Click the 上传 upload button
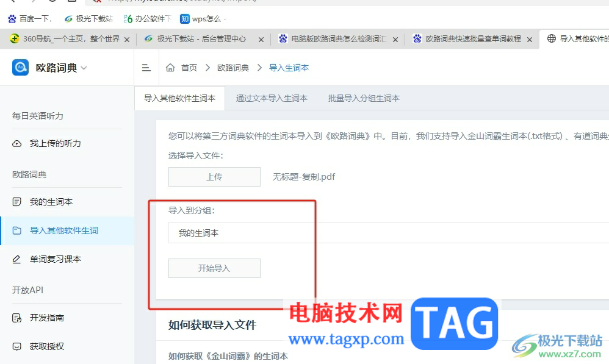 214,177
